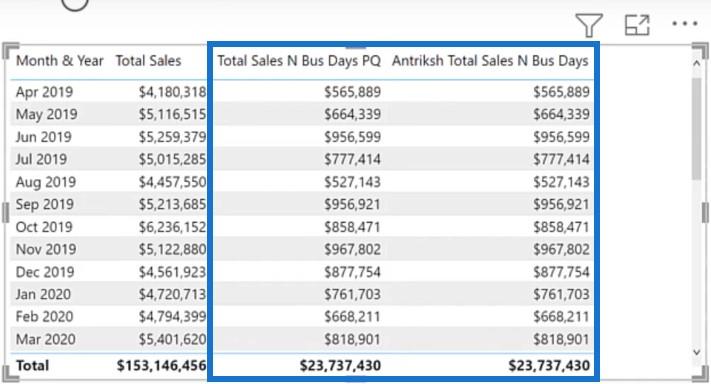Click the vertical scrollbar thumb
Viewport: 711px width, 384px height.
(x=697, y=129)
